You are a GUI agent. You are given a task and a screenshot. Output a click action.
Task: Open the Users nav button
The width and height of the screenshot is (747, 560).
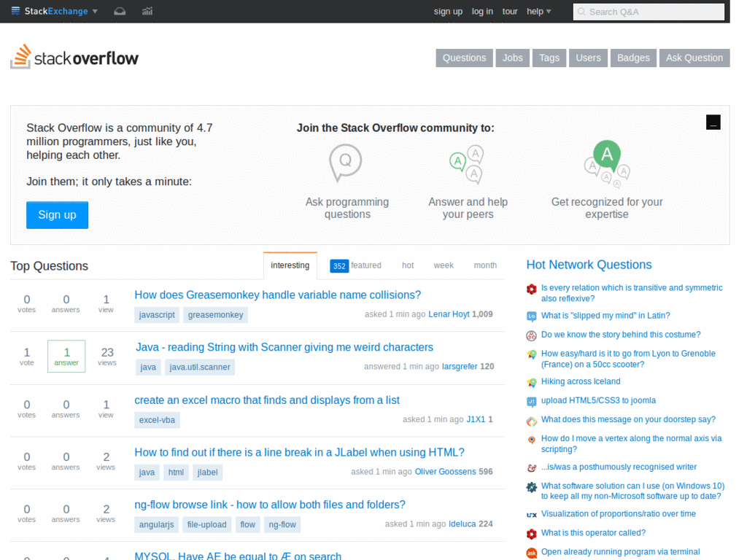pos(588,58)
